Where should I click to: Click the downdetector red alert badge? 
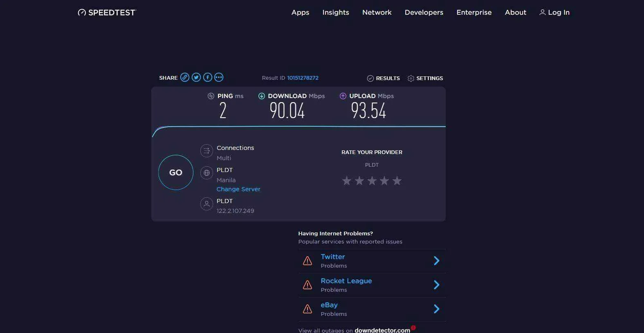pos(413,328)
